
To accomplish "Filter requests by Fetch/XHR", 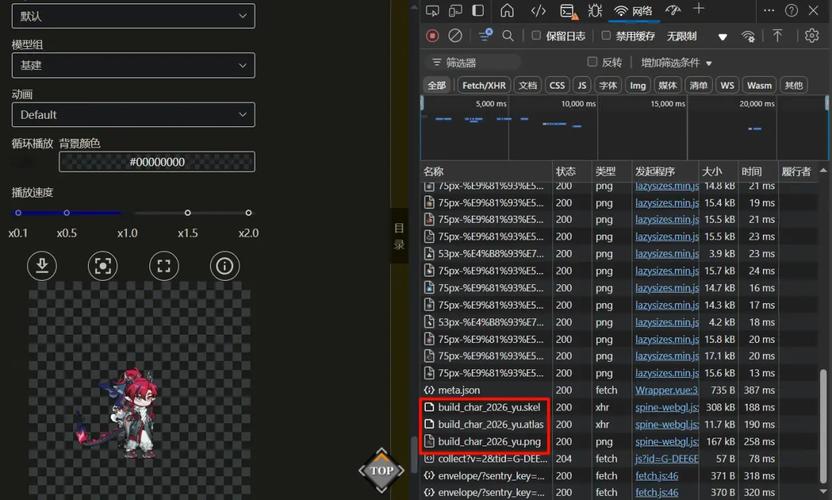I will (x=484, y=85).
